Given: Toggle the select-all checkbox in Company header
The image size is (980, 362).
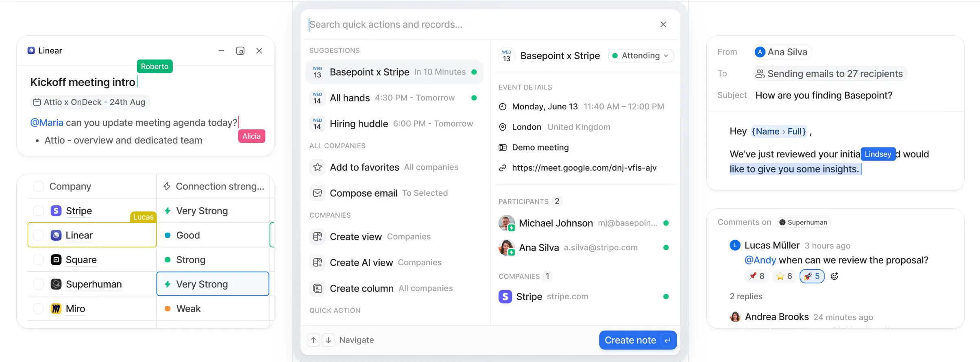Looking at the screenshot, I should [x=38, y=186].
